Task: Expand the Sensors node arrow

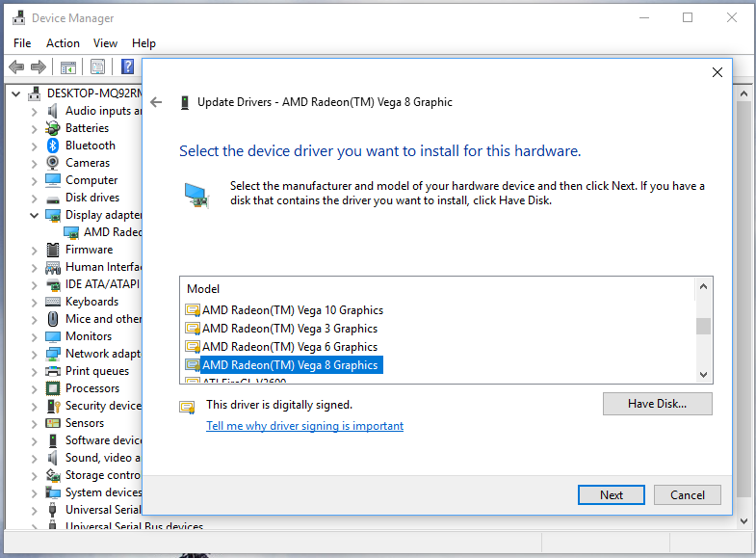Action: pos(34,424)
